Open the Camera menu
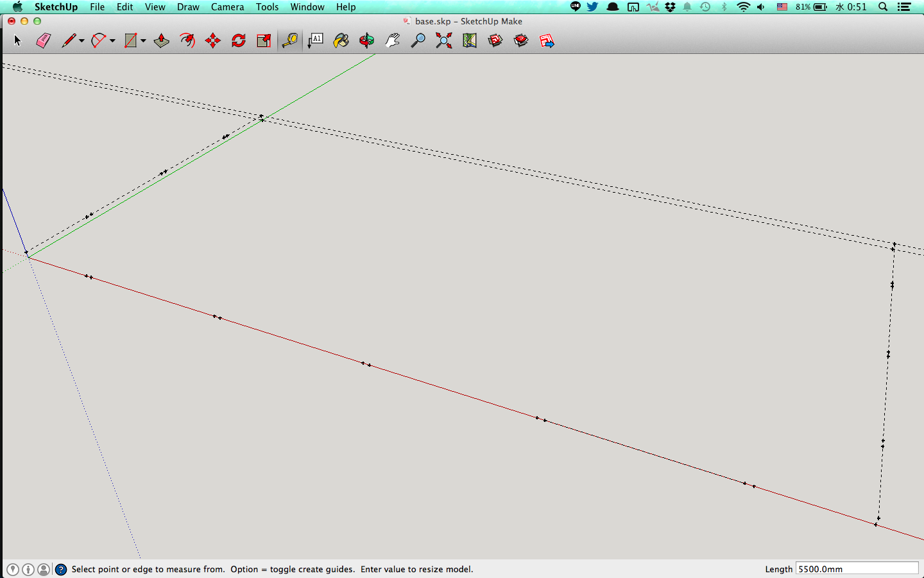Screen dimensions: 924x578 click(x=227, y=7)
